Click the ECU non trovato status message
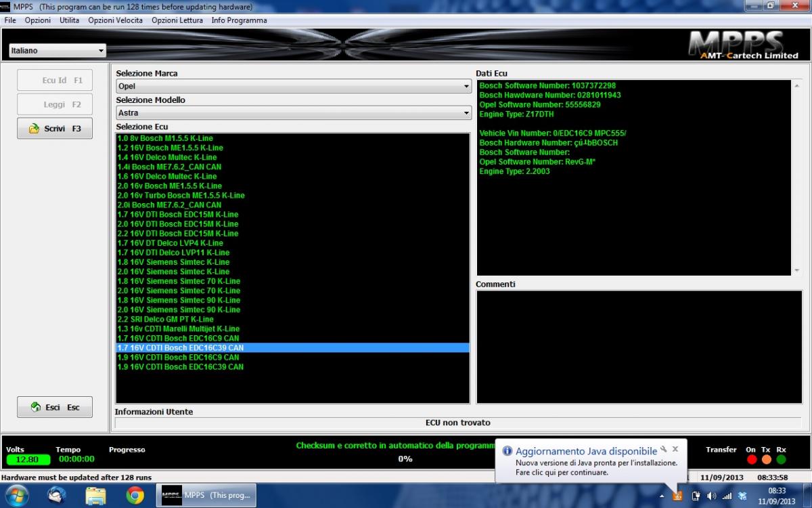The height and width of the screenshot is (508, 812). pos(458,423)
